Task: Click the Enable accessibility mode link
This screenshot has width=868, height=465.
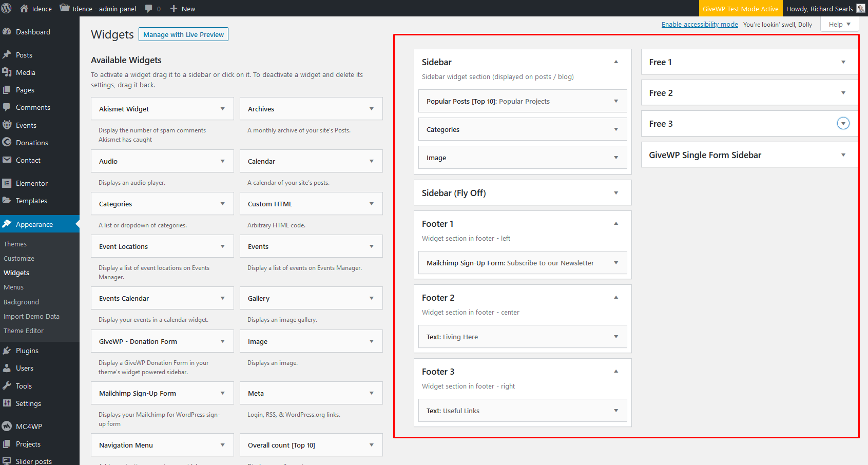Action: pyautogui.click(x=699, y=24)
